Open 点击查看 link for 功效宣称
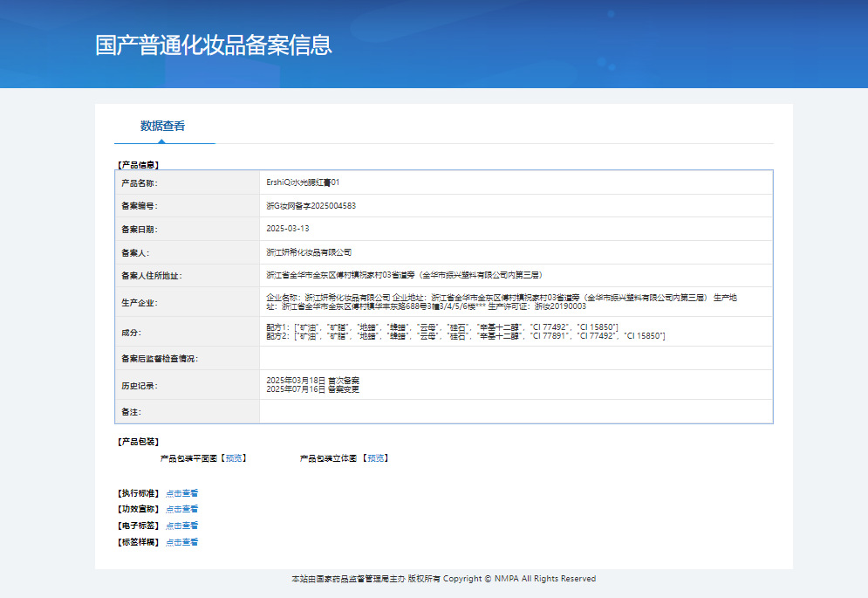The image size is (868, 598). (181, 509)
